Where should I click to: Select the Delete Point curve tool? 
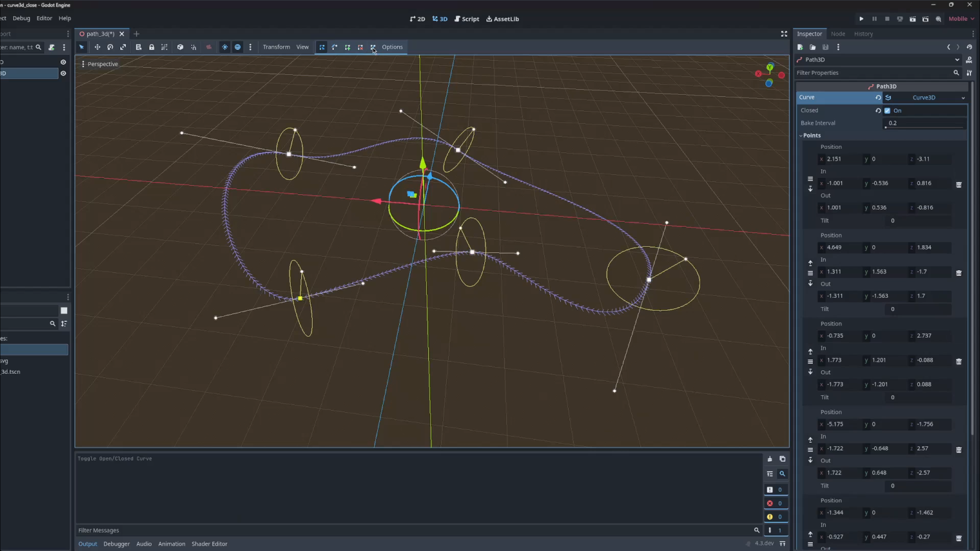(x=360, y=47)
